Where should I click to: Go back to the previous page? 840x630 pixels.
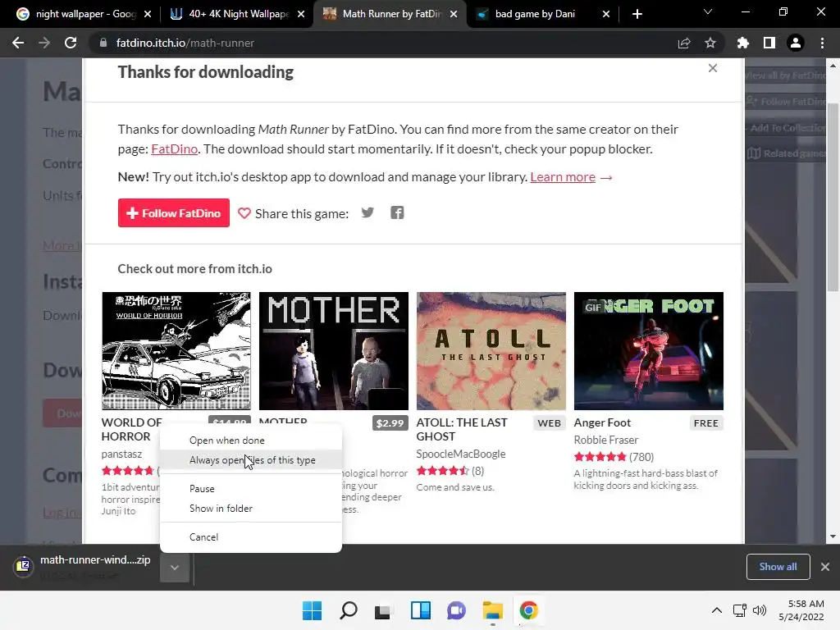coord(18,43)
